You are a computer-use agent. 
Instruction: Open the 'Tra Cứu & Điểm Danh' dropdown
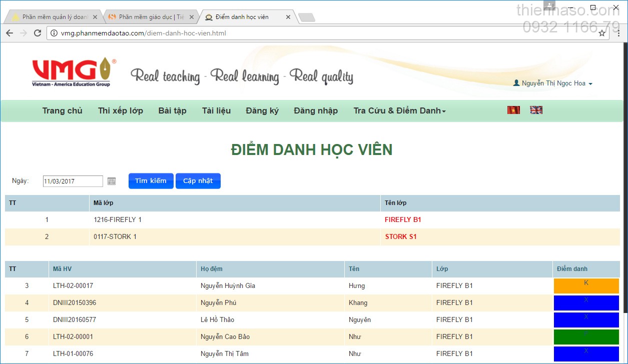point(399,110)
